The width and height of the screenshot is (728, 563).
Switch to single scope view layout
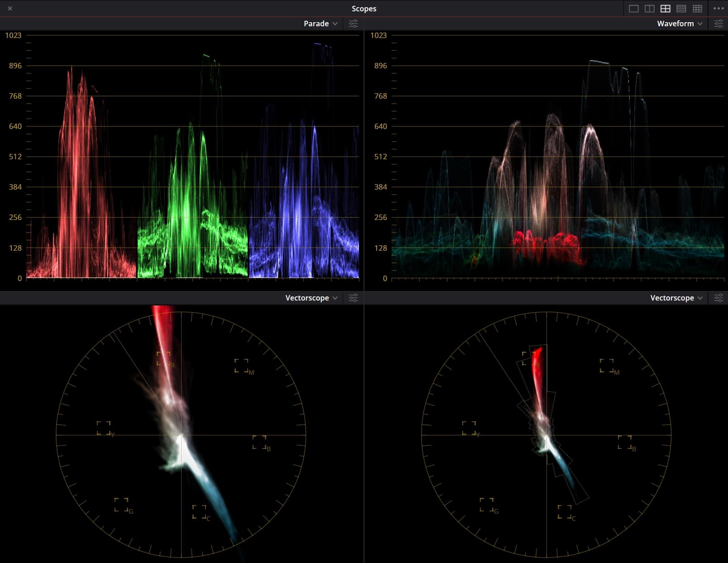coord(633,9)
